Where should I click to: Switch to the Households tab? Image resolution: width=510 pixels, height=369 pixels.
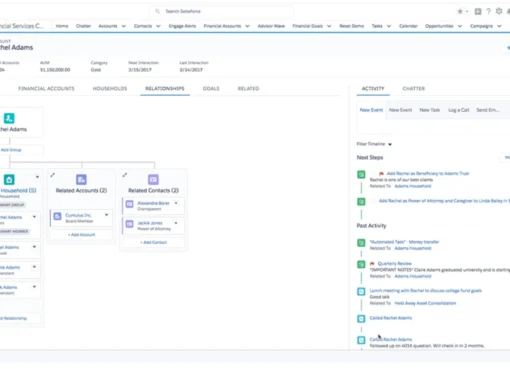coord(110,89)
